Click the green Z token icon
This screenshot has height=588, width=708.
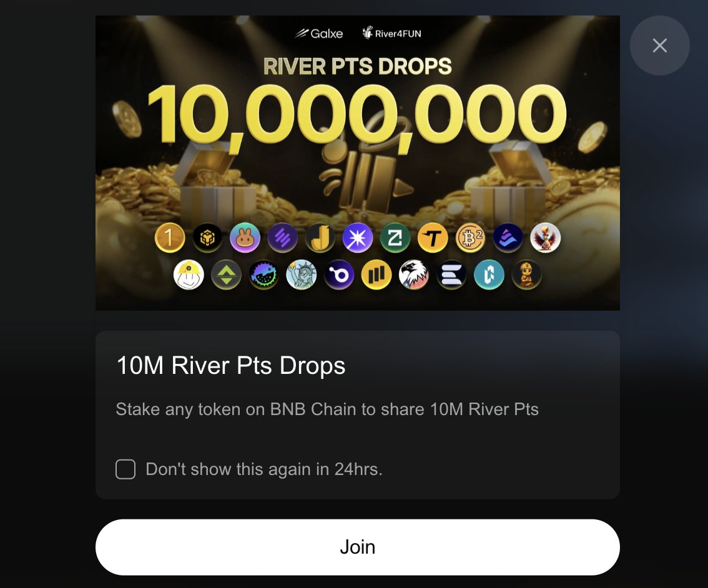pos(395,237)
